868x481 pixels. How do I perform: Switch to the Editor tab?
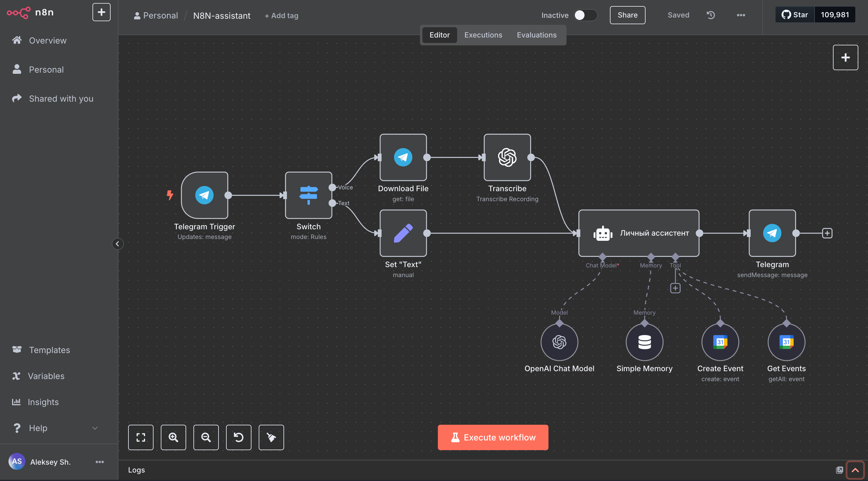pos(439,35)
